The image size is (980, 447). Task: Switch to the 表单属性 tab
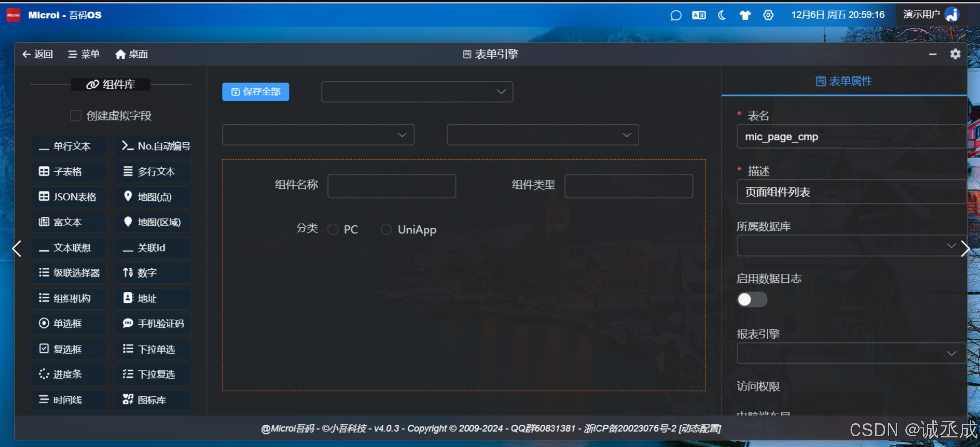pyautogui.click(x=844, y=81)
